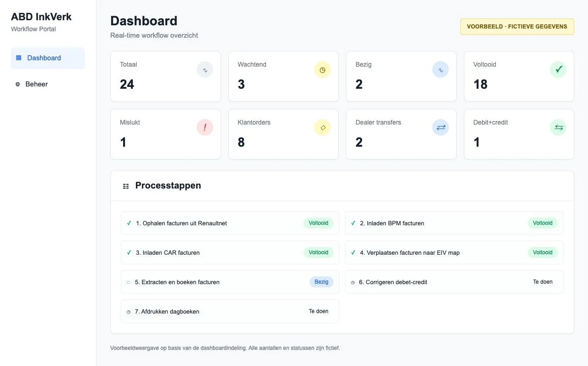Click the Dealer transfers arrows icon

coord(441,128)
